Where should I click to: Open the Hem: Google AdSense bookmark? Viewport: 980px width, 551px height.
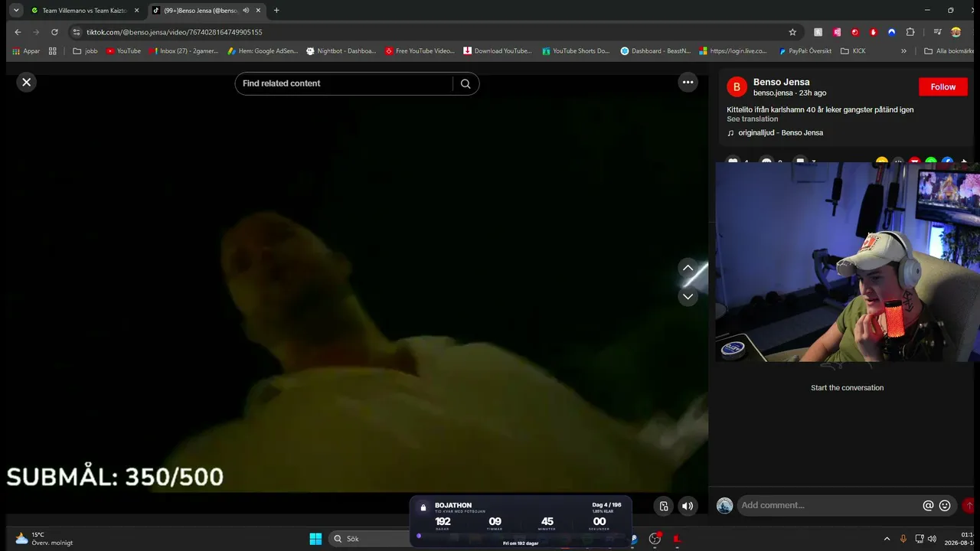point(261,51)
